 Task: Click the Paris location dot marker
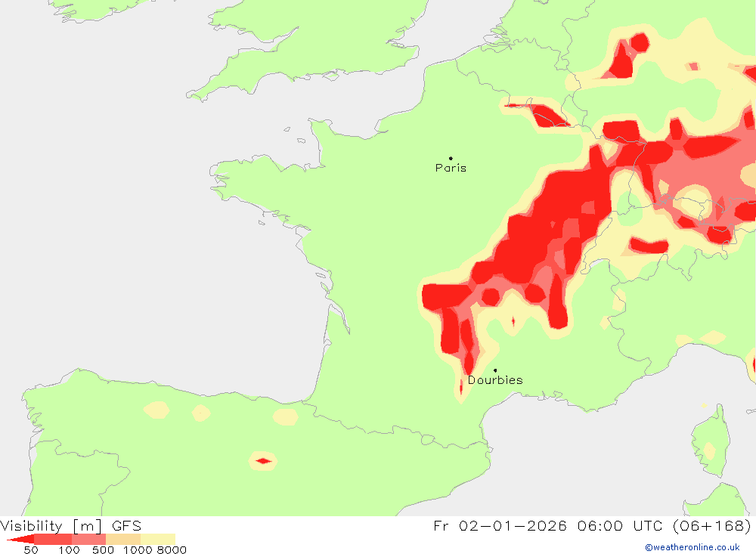pos(451,158)
